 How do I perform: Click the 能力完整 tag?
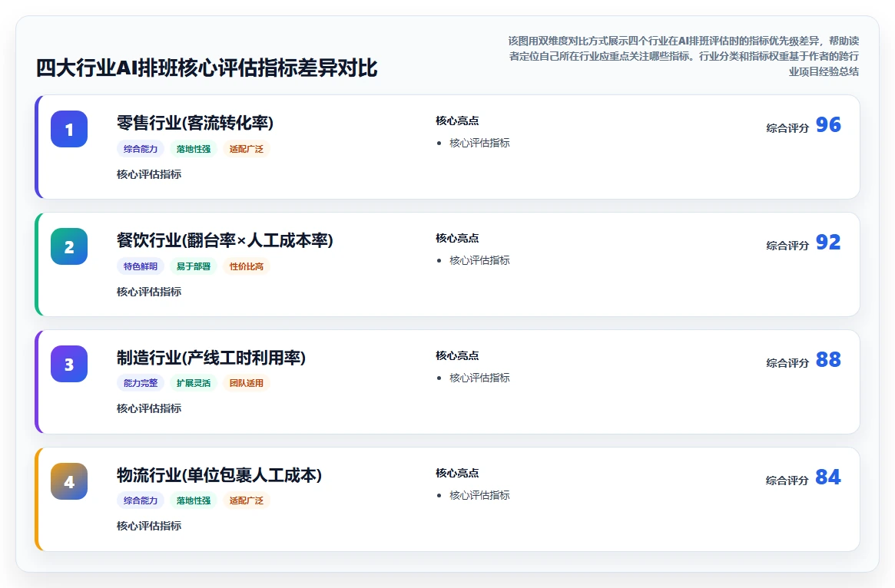click(141, 383)
